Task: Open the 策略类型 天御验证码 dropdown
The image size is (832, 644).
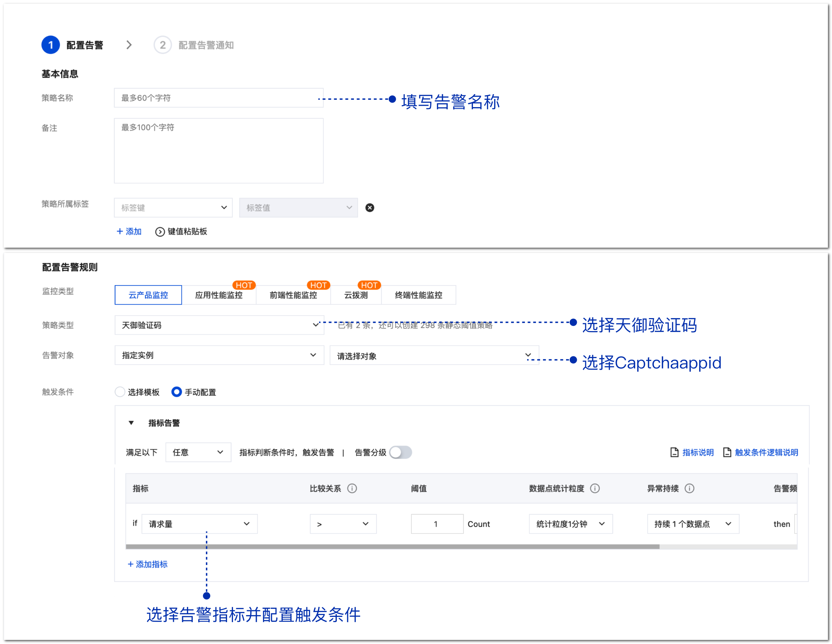Action: coord(219,325)
